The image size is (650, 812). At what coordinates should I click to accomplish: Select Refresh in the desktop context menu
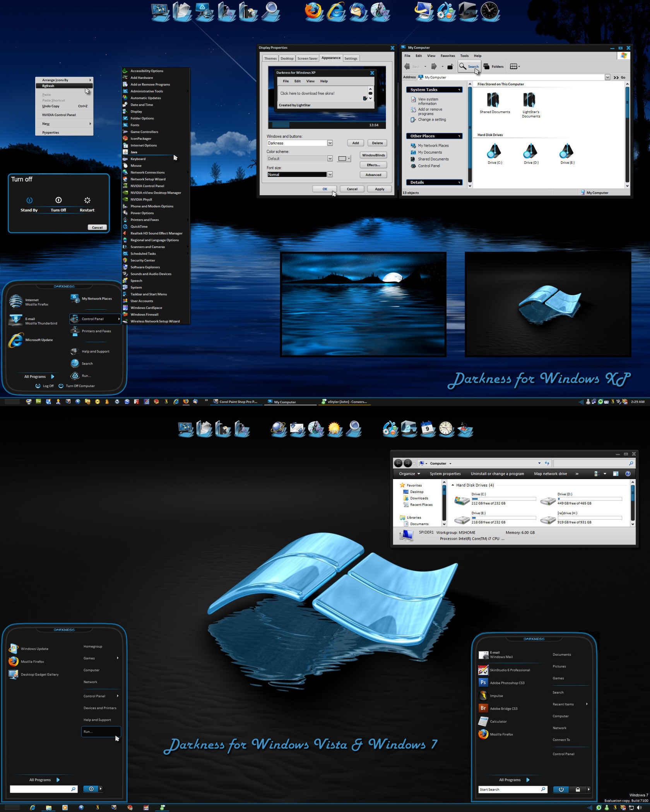[x=64, y=86]
